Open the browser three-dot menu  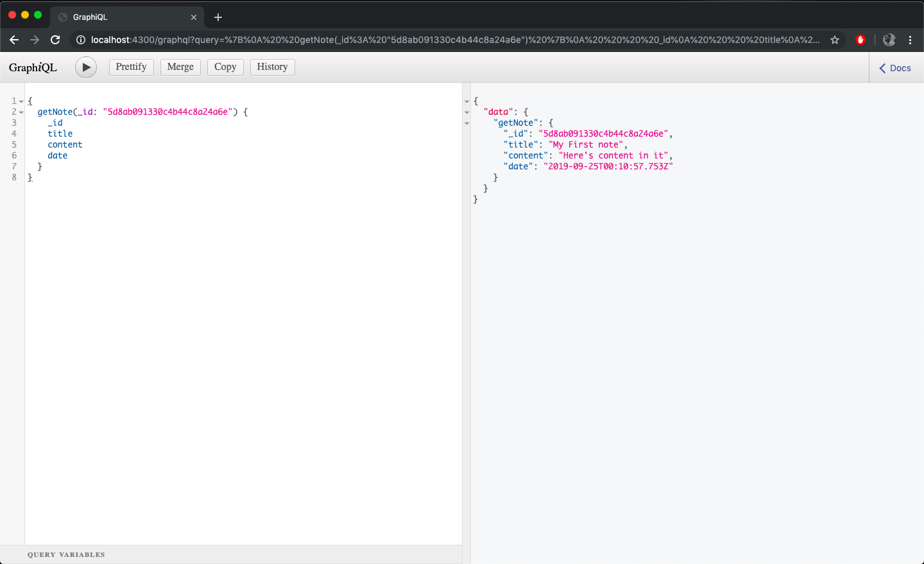coord(910,40)
